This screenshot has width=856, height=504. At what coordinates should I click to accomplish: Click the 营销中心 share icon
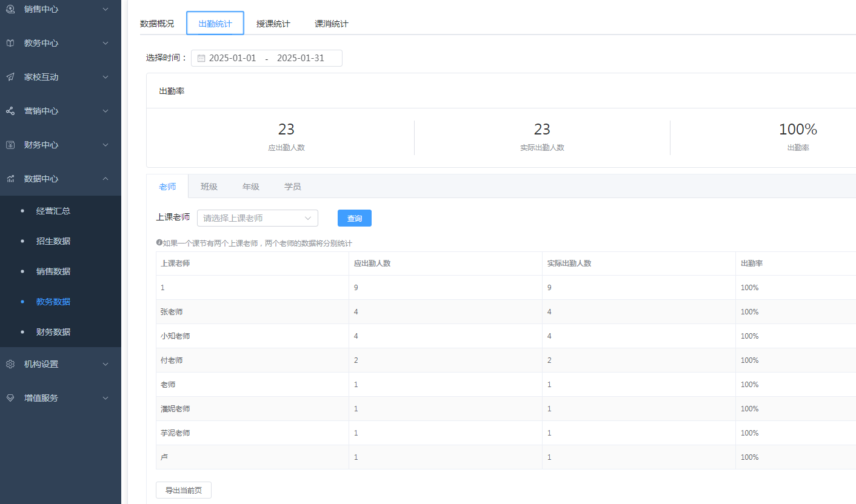click(x=10, y=111)
